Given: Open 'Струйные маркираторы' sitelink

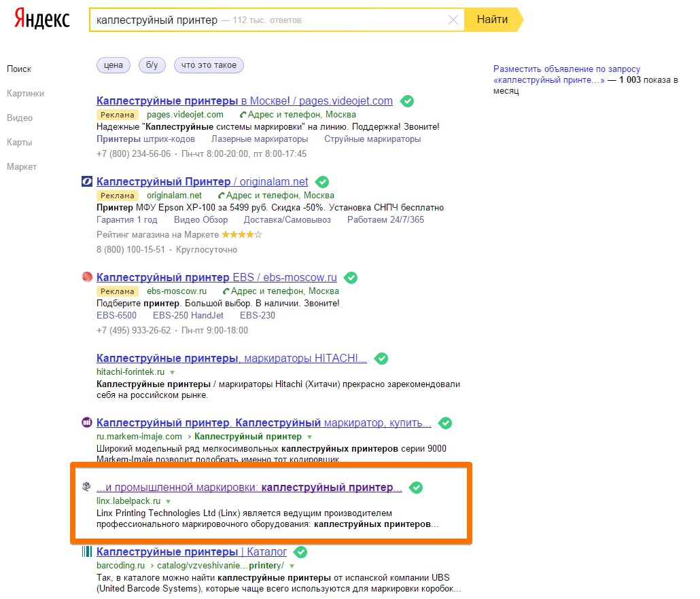Looking at the screenshot, I should coord(372,139).
